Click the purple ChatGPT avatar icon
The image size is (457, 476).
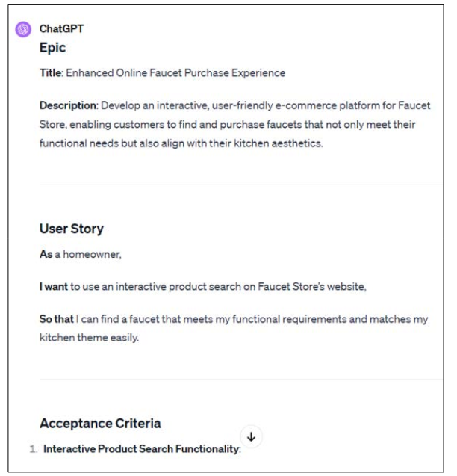coord(23,29)
